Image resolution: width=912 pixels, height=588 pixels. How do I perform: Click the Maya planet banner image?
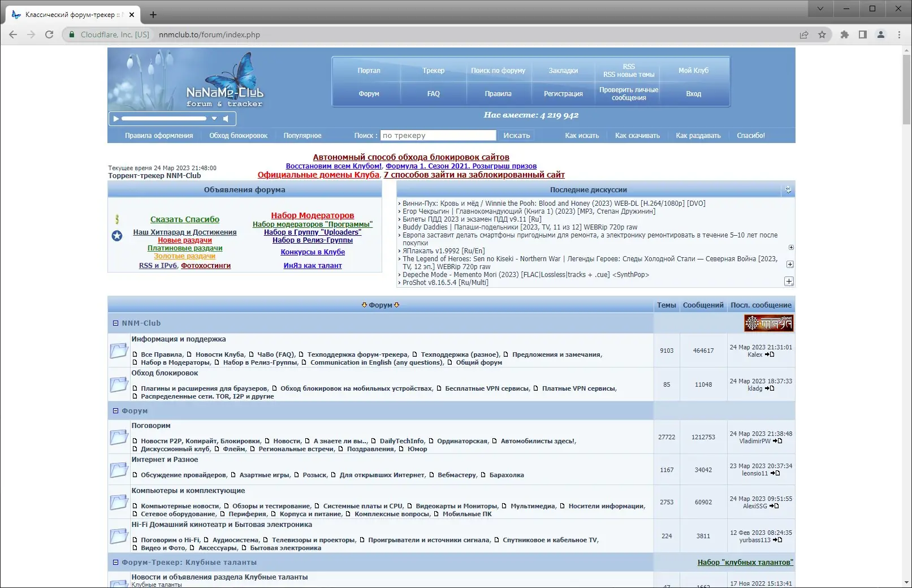pos(768,323)
